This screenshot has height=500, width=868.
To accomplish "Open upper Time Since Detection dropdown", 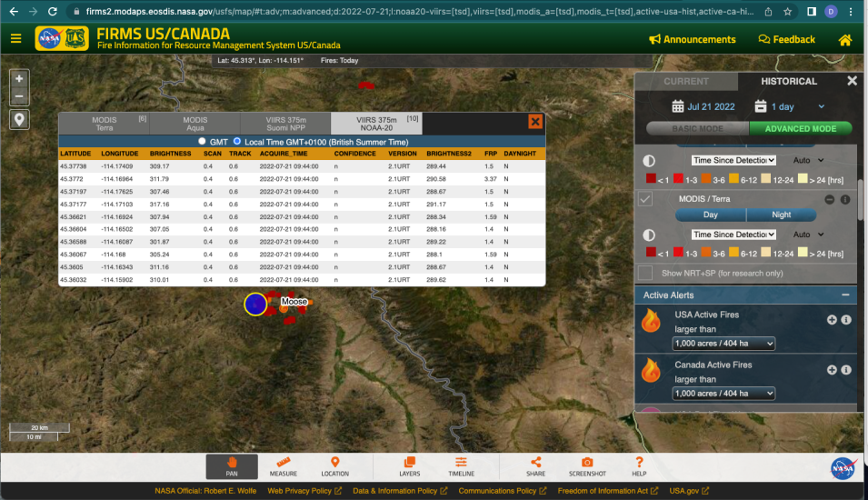I will [733, 160].
